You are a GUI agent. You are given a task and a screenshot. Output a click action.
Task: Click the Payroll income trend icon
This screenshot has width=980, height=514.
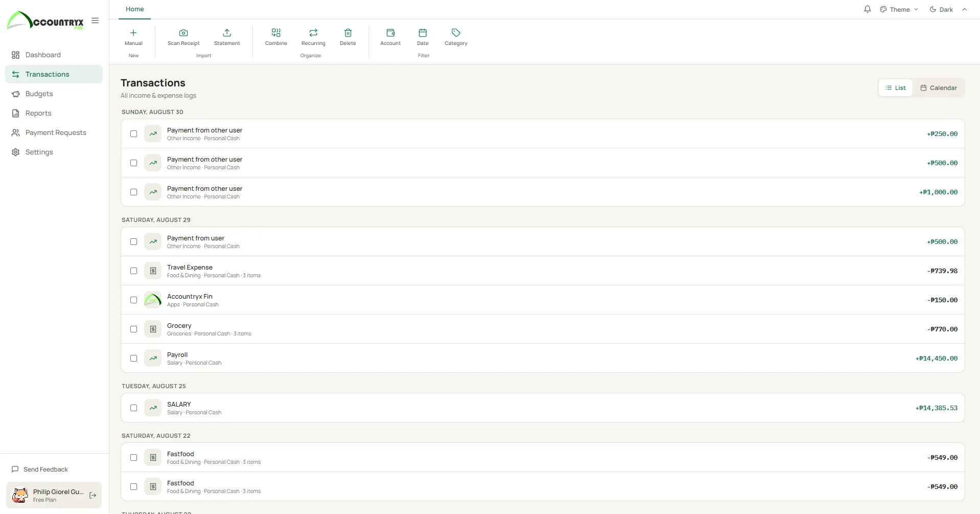(x=153, y=358)
